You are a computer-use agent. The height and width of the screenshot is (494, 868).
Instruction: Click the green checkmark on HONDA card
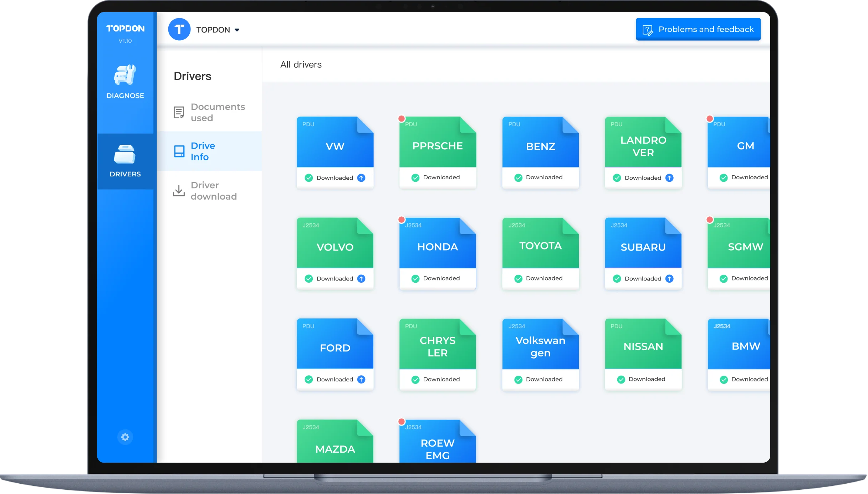(415, 278)
